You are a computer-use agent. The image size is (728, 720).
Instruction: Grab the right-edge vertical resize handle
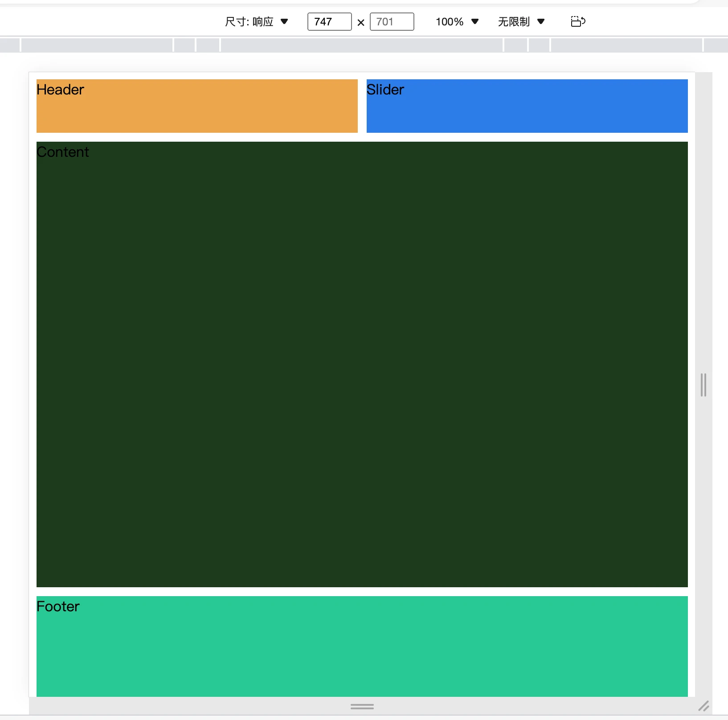pyautogui.click(x=703, y=385)
